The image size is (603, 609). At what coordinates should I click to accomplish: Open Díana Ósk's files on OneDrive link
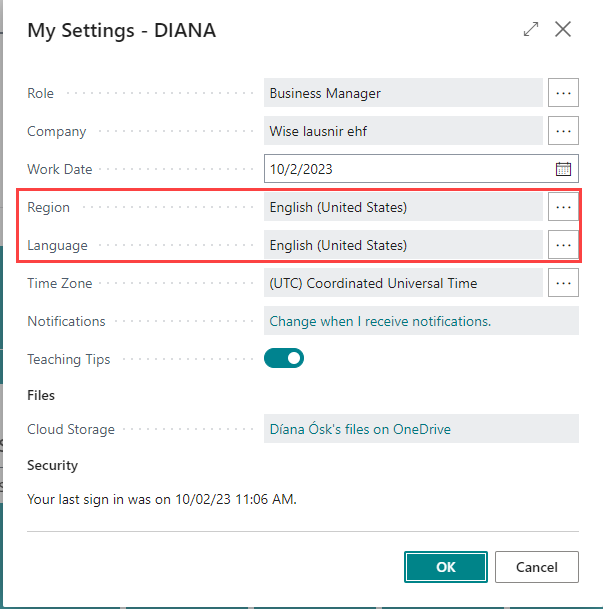[360, 429]
